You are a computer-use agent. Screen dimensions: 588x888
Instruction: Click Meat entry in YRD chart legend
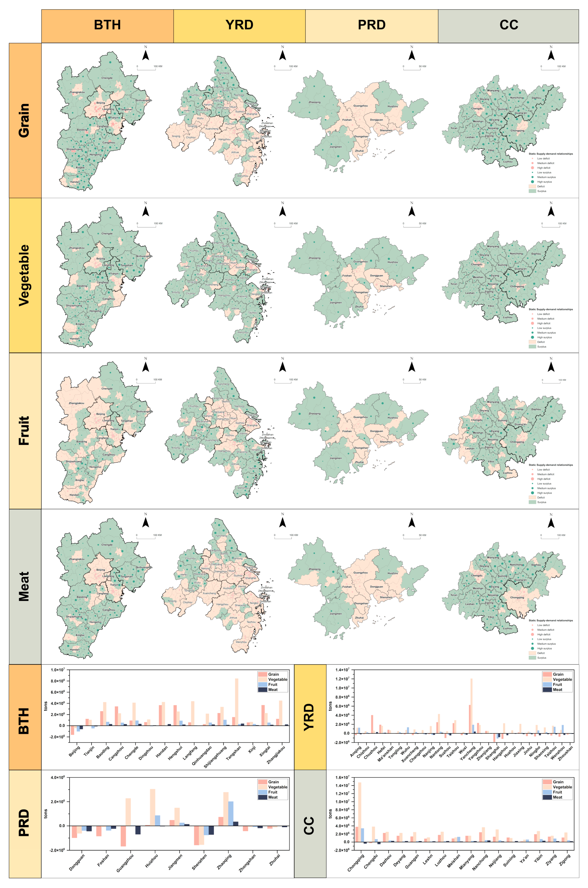click(557, 689)
